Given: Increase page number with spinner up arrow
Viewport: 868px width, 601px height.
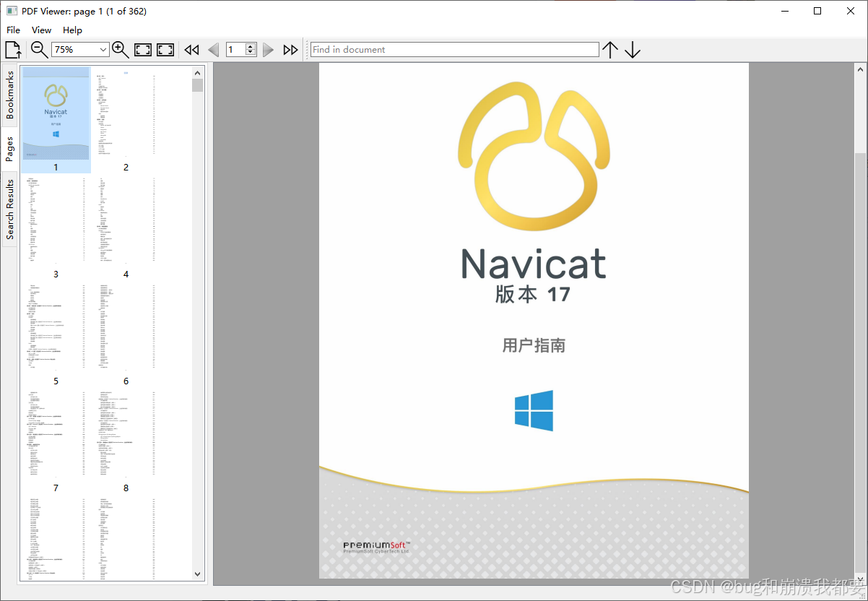Looking at the screenshot, I should pyautogui.click(x=251, y=46).
